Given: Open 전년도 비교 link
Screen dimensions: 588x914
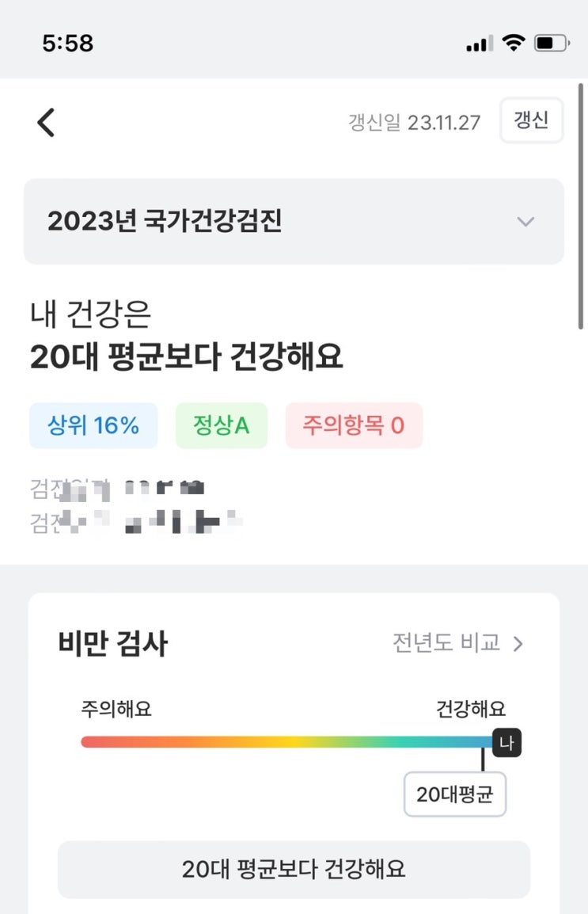Looking at the screenshot, I should click(446, 642).
